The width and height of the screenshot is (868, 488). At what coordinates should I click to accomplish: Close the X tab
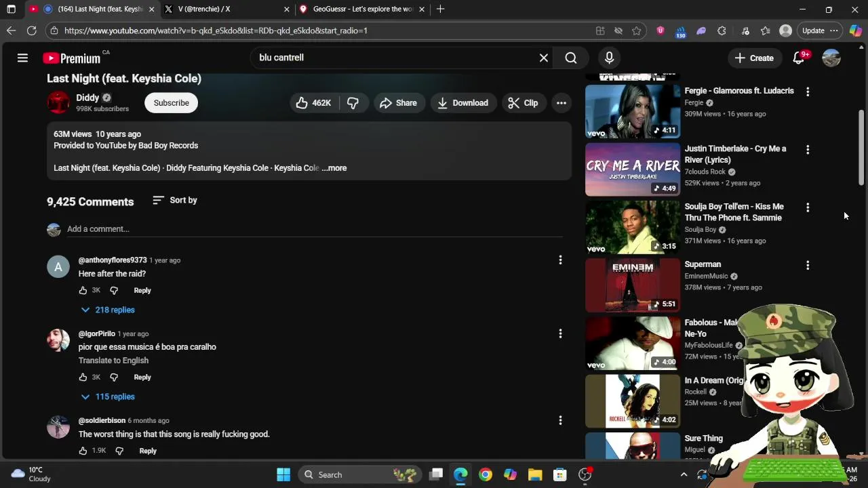[286, 9]
